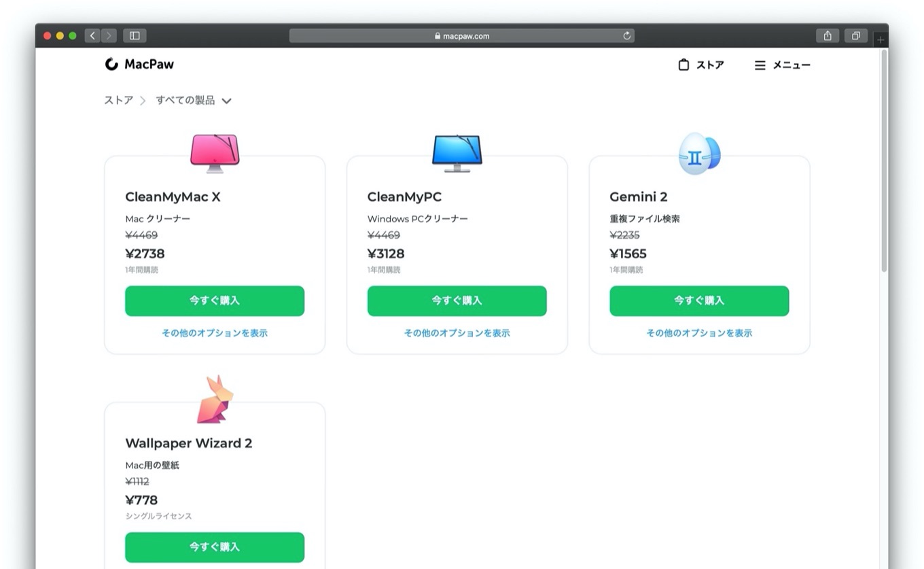Screen dimensions: 924x569
Task: Click the struck-through ¥2235 price
Action: click(x=624, y=235)
